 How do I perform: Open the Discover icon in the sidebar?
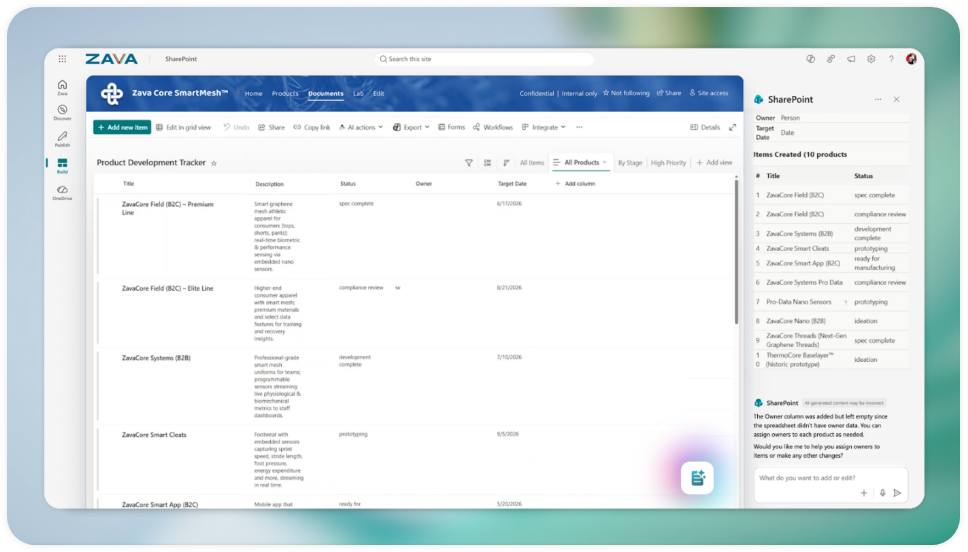[x=62, y=112]
